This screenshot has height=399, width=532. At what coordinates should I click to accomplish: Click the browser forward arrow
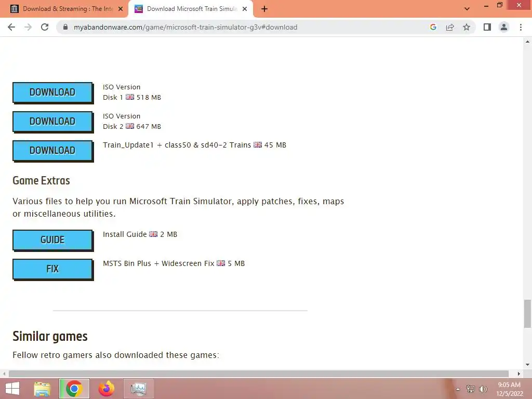click(28, 27)
